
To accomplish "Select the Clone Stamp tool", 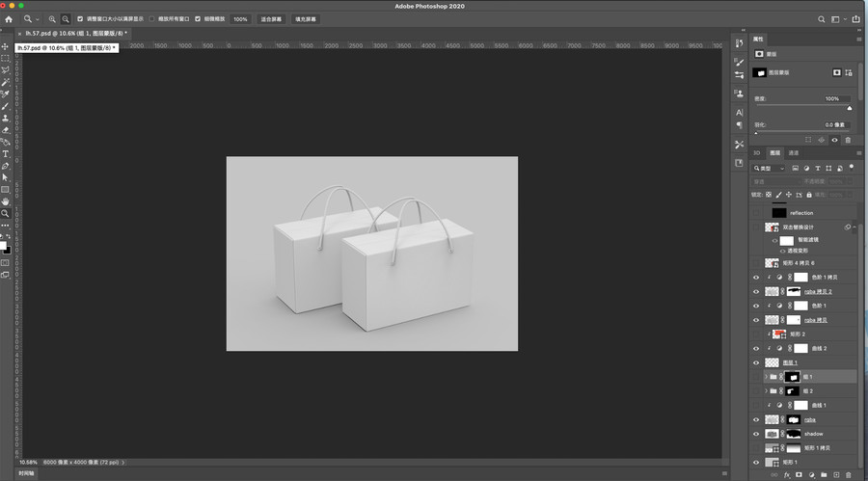I will pyautogui.click(x=6, y=118).
